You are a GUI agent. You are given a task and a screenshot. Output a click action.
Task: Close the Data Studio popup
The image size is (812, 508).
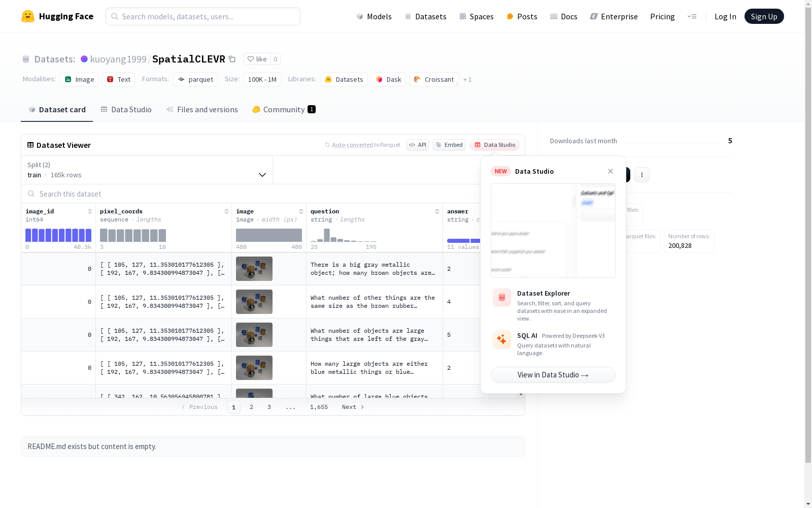coord(611,171)
